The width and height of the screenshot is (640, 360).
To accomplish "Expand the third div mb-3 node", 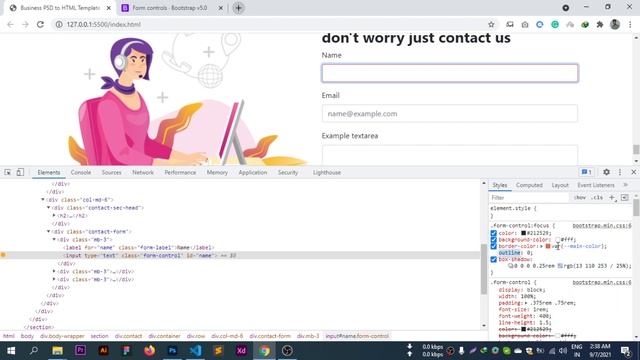I will coord(54,280).
